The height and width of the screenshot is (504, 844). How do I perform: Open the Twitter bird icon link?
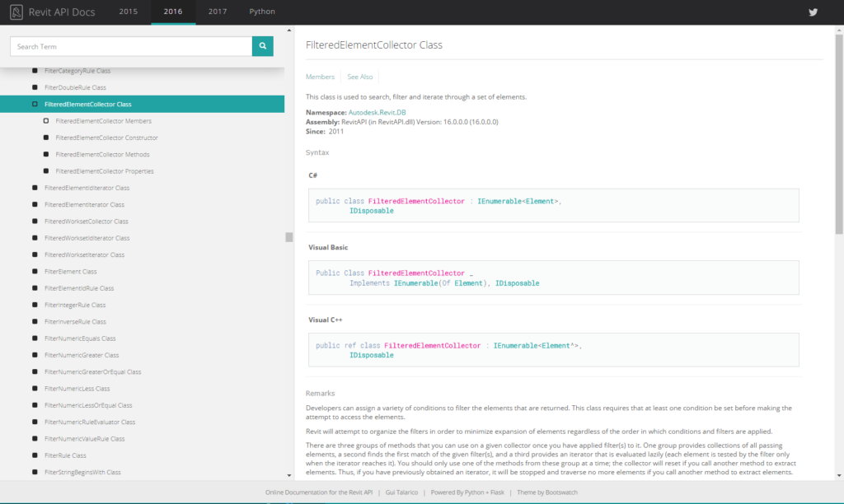tap(813, 12)
